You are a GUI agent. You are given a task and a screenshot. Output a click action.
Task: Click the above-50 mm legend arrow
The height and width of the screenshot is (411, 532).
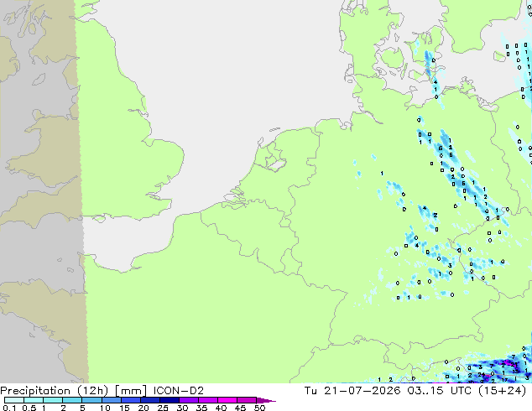[x=266, y=400]
